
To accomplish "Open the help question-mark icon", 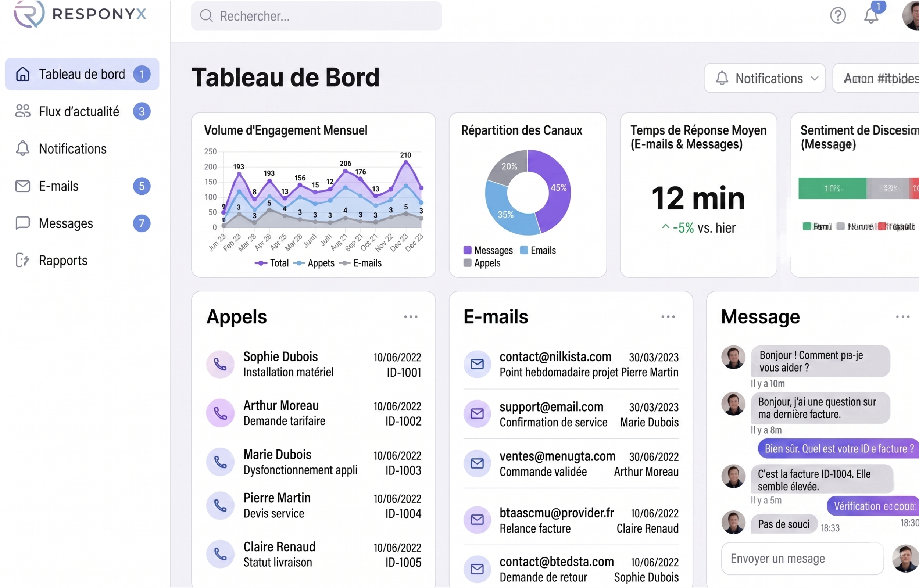I will coord(838,16).
